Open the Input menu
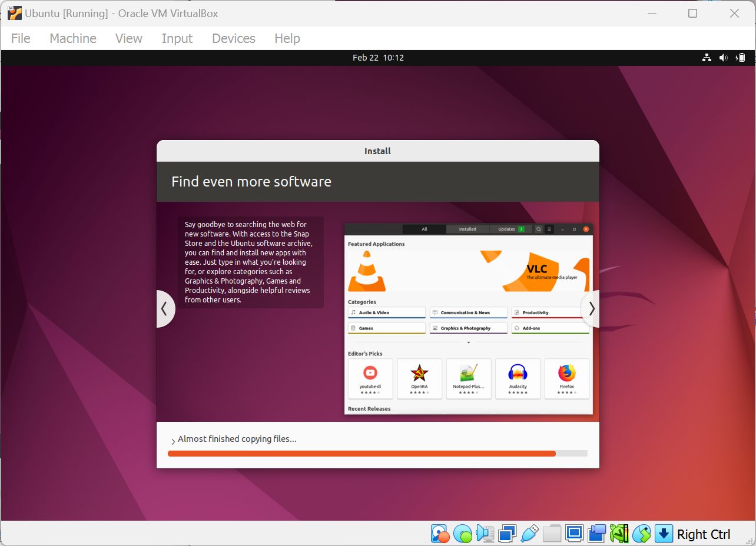The width and height of the screenshot is (756, 546). click(x=177, y=38)
